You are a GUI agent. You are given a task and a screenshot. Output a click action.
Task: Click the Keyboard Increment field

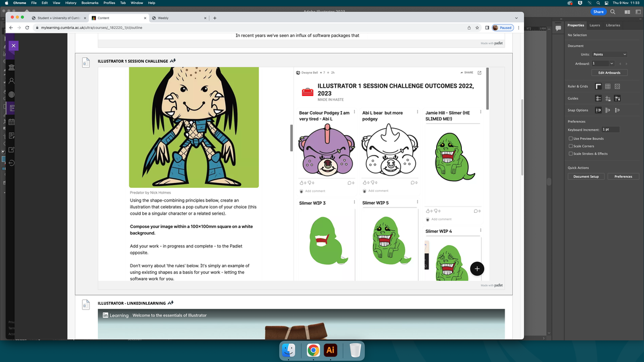click(x=610, y=130)
